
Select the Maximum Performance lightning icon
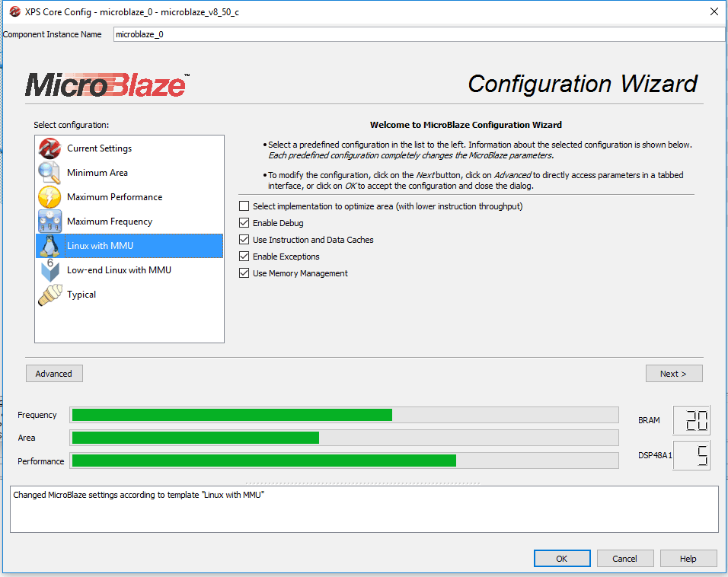(x=48, y=196)
